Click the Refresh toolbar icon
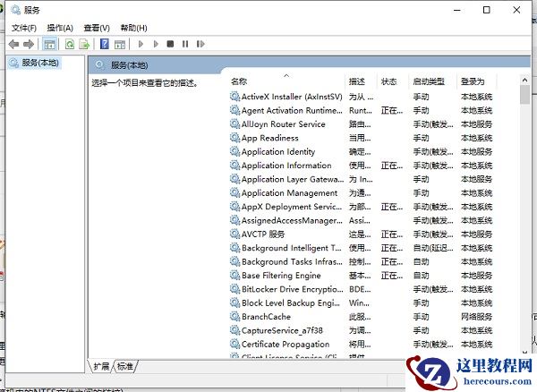Viewport: 537px width, 392px height. pos(70,44)
